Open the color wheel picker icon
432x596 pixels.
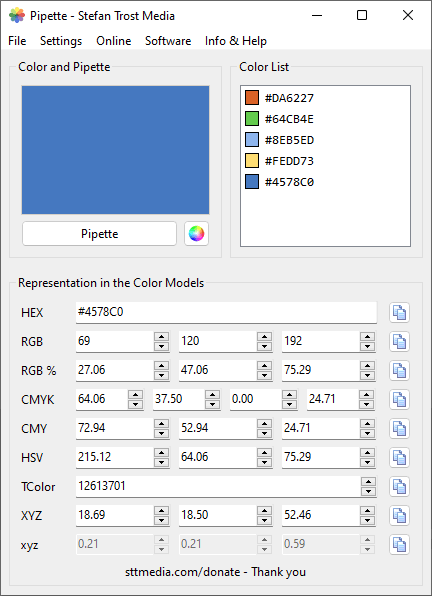click(x=196, y=234)
